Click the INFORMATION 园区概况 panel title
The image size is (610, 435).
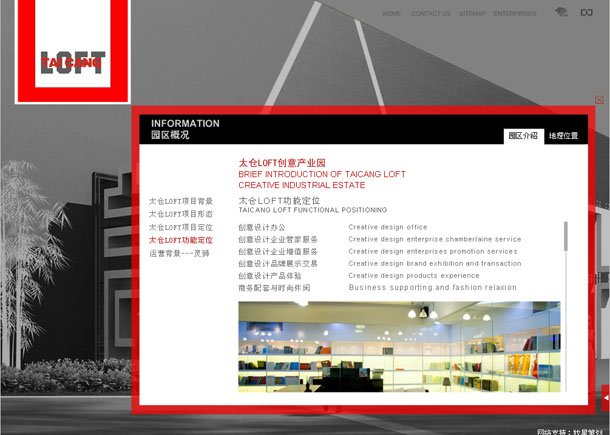[x=185, y=129]
